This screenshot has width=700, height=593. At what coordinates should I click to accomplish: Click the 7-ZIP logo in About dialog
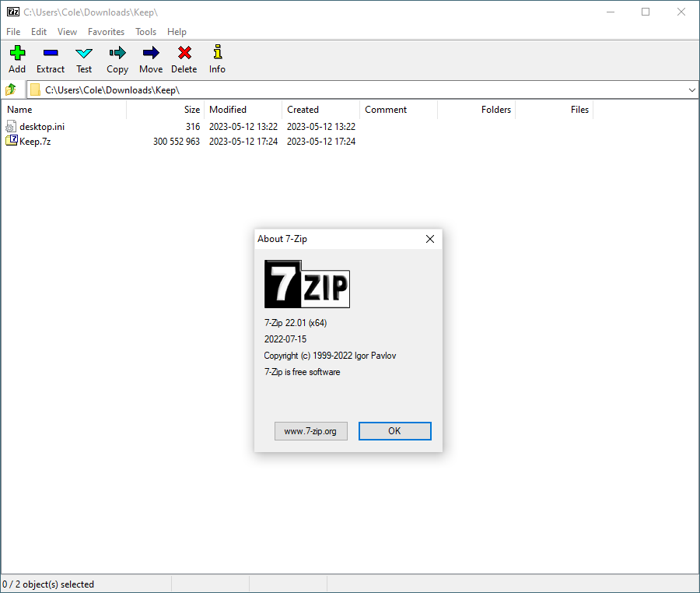(307, 284)
